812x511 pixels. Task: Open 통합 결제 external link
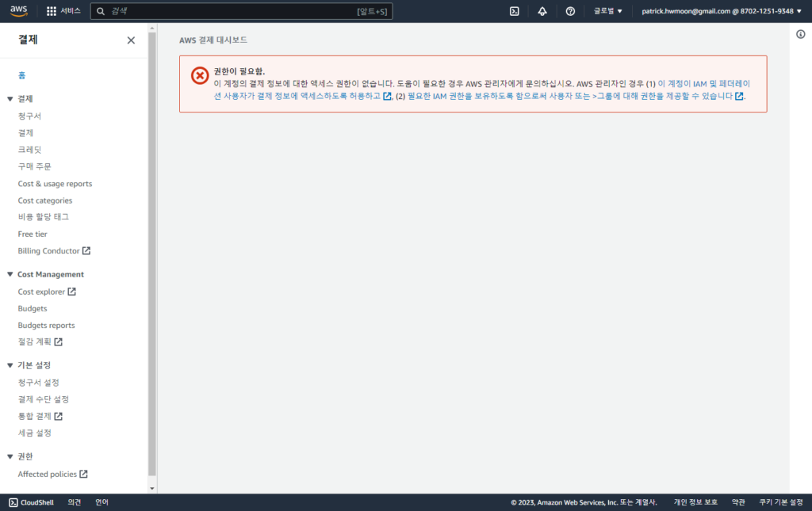click(40, 417)
